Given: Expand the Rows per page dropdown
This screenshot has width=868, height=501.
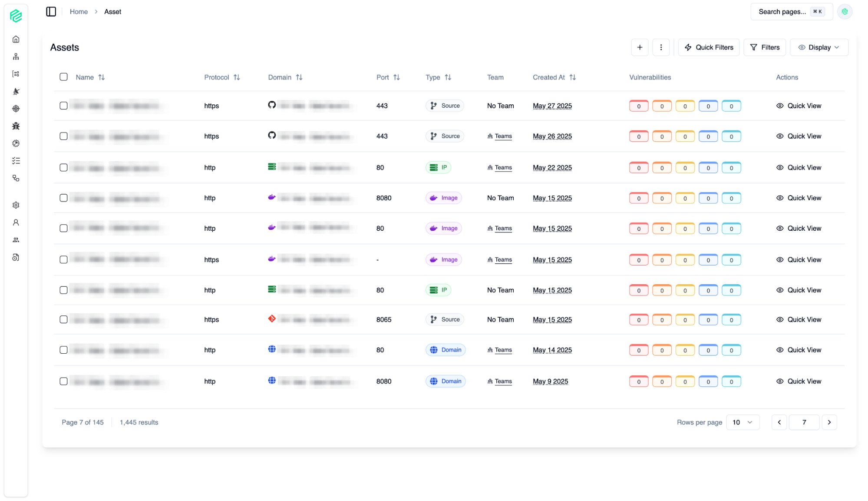Looking at the screenshot, I should point(743,422).
